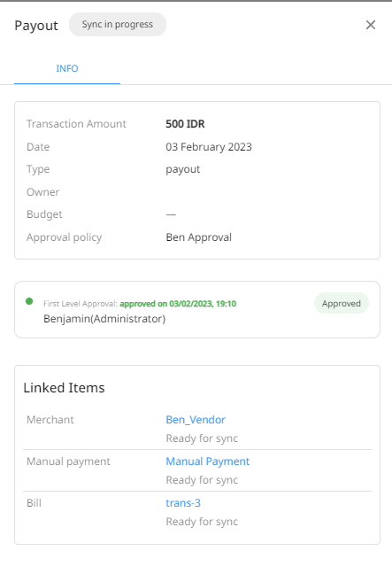Close the Payout panel with the X icon
Viewport: 392px width, 574px height.
[371, 25]
